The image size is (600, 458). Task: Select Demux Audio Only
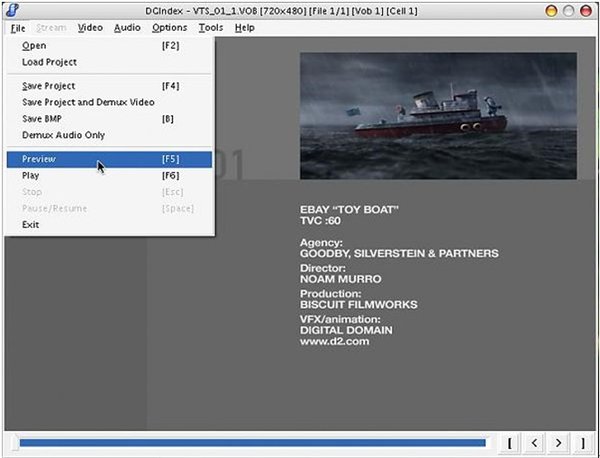109,135
